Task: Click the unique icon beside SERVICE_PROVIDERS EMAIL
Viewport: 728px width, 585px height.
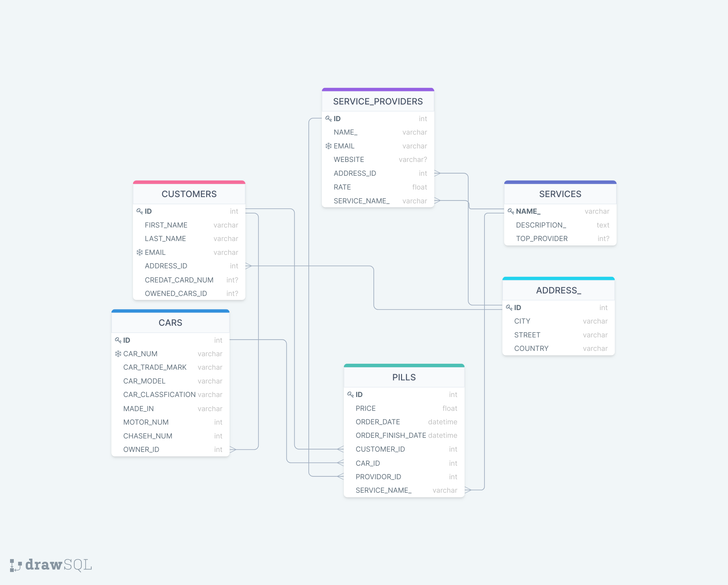Action: [328, 146]
